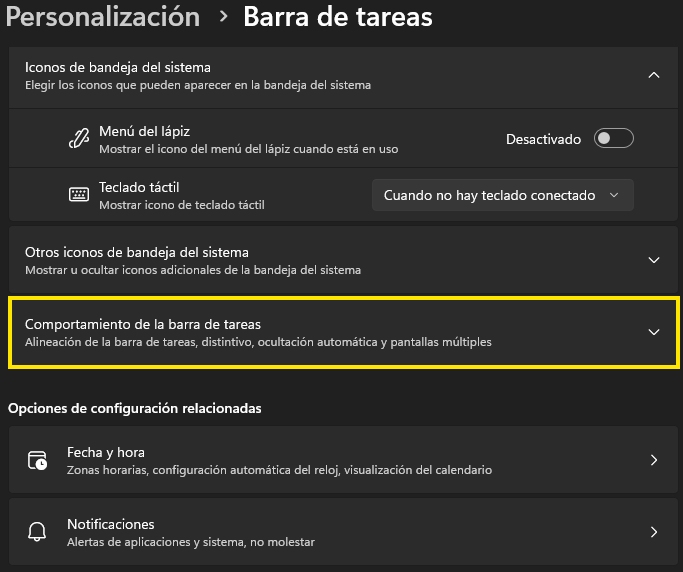Expand Comportamiento de la barra de tareas chevron
This screenshot has width=683, height=572.
pyautogui.click(x=654, y=332)
